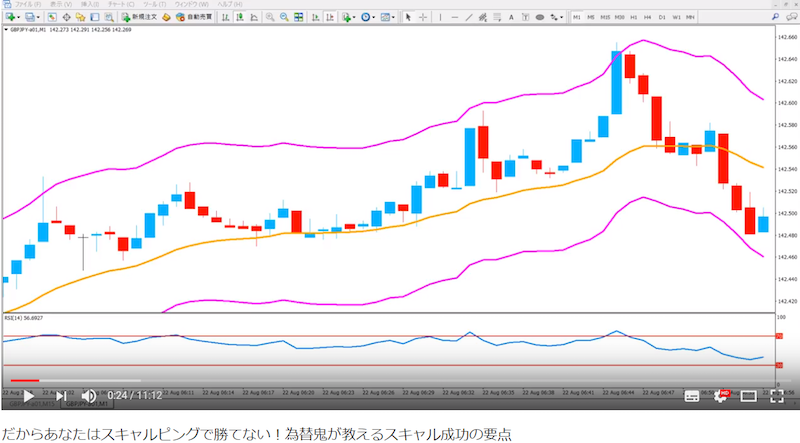Select the crosshair cursor tool
The image size is (800, 443).
(422, 17)
